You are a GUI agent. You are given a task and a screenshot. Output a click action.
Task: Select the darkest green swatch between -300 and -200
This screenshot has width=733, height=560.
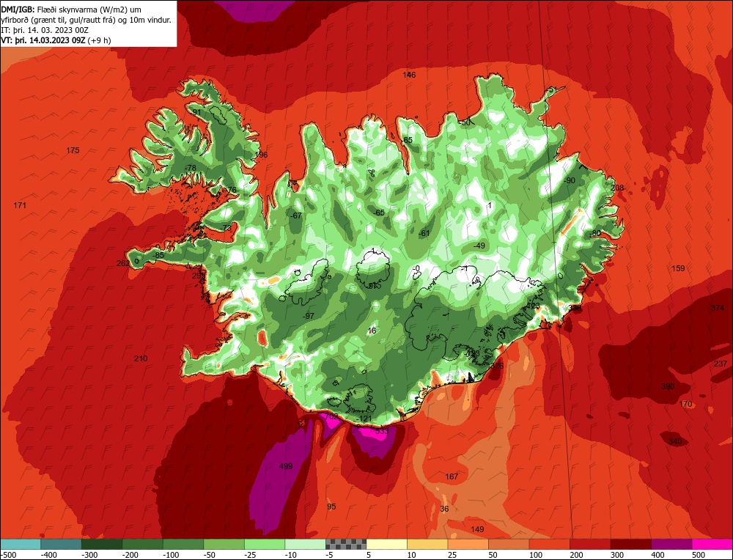(x=102, y=544)
